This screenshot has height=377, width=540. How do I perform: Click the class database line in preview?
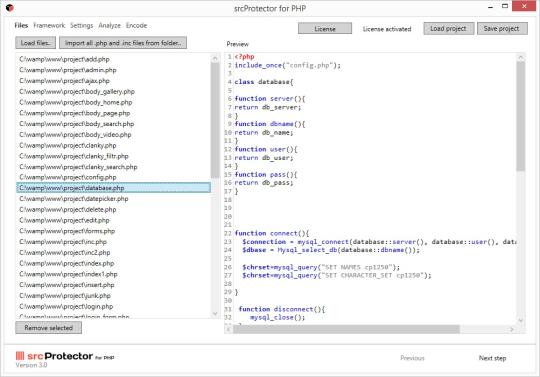264,82
